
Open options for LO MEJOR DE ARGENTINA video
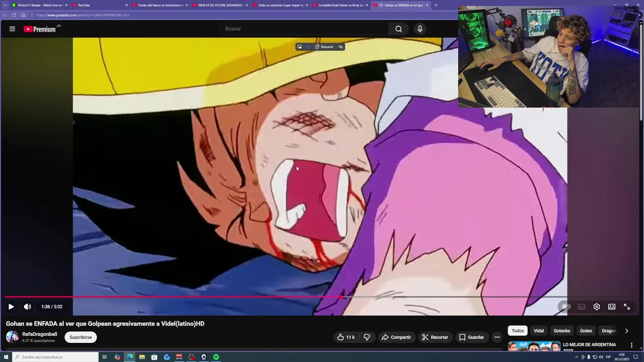pyautogui.click(x=631, y=345)
